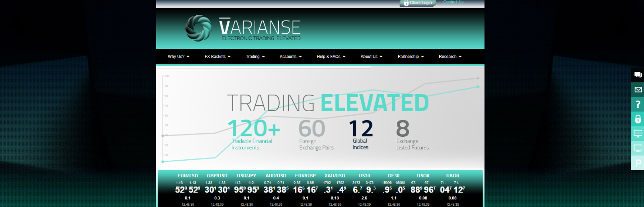Click the AUD/USD spread value 0.4
This screenshot has height=207, width=644.
click(276, 198)
